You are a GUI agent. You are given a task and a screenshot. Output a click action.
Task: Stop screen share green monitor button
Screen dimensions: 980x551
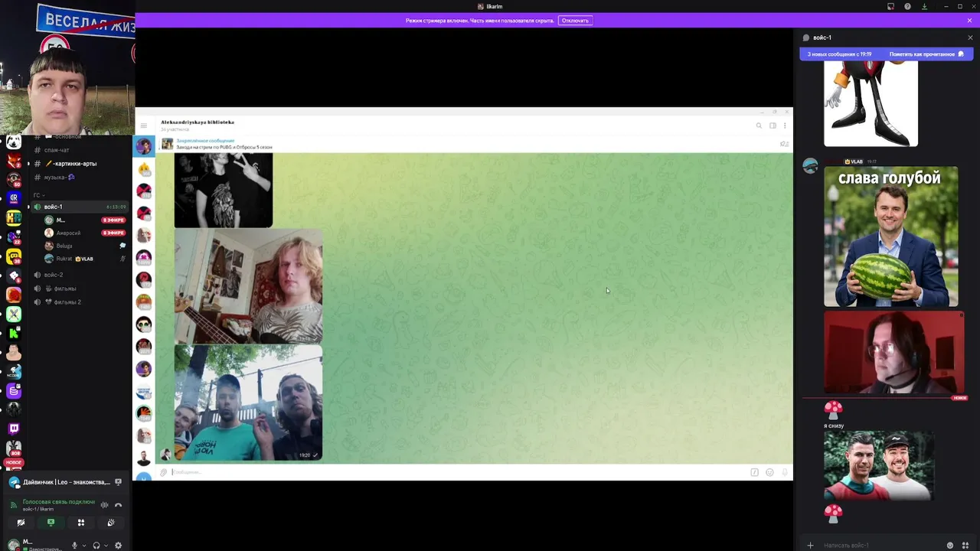click(51, 523)
